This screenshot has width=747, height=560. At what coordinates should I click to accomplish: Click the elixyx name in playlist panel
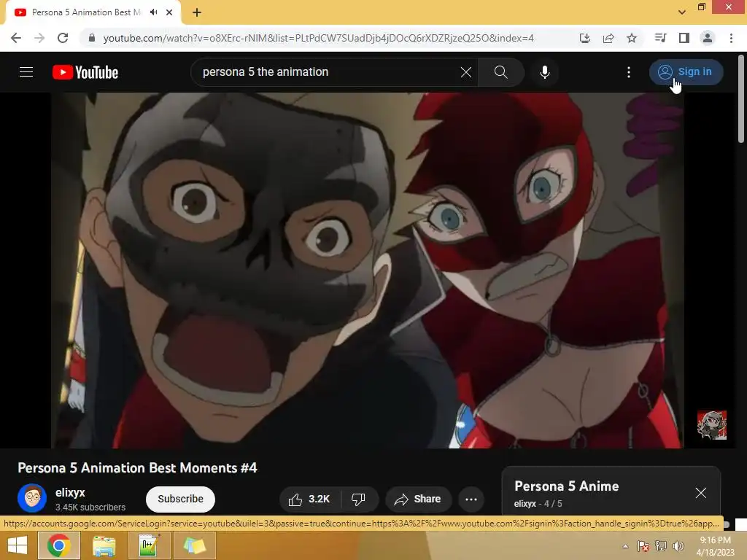click(x=525, y=504)
